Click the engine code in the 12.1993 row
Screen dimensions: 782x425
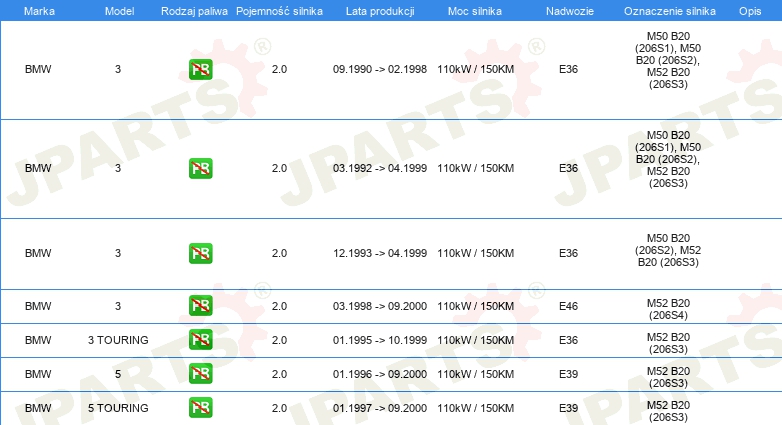pyautogui.click(x=668, y=250)
